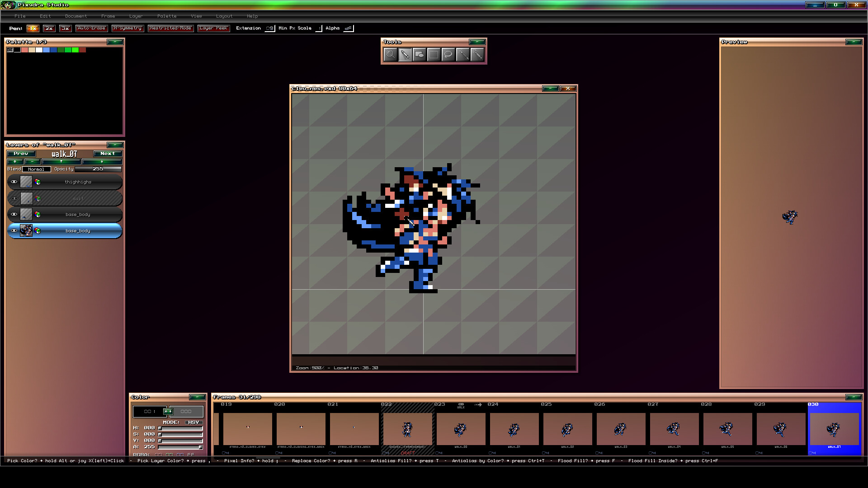Viewport: 868px width, 488px height.
Task: Open the View menu
Action: [x=196, y=16]
